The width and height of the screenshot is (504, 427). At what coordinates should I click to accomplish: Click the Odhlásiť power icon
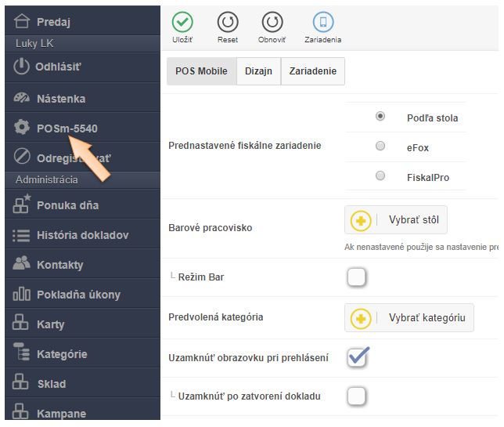pos(22,67)
